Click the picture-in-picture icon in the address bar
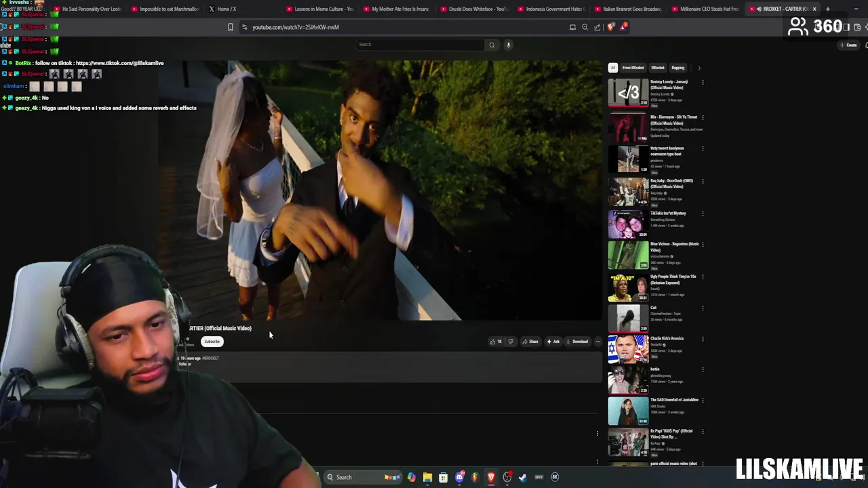The image size is (868, 488). click(x=572, y=27)
